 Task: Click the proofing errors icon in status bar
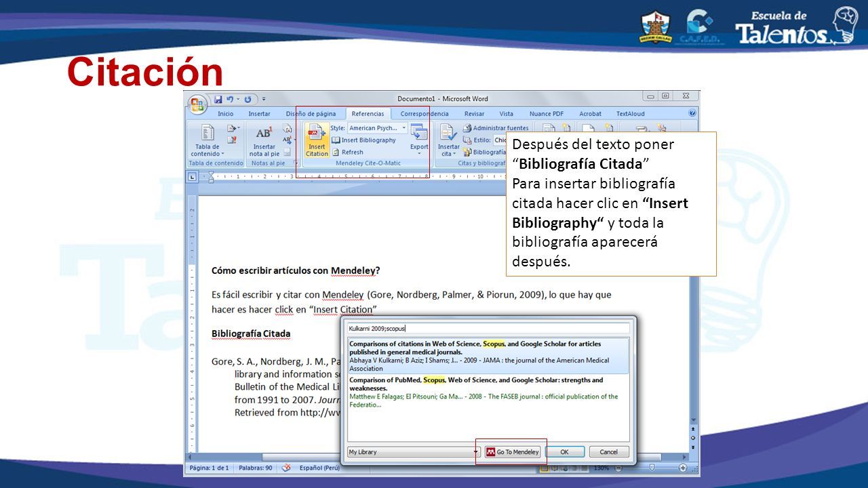[x=287, y=468]
